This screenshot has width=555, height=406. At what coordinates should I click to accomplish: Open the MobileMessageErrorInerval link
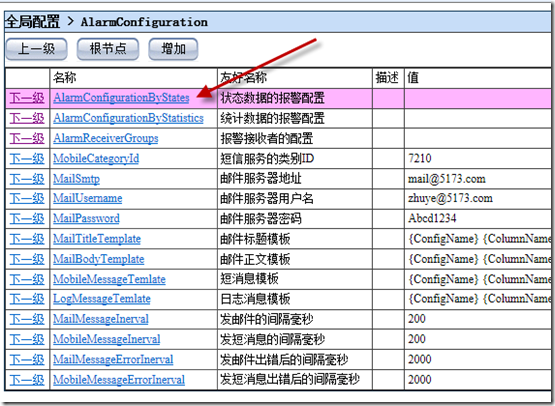119,379
